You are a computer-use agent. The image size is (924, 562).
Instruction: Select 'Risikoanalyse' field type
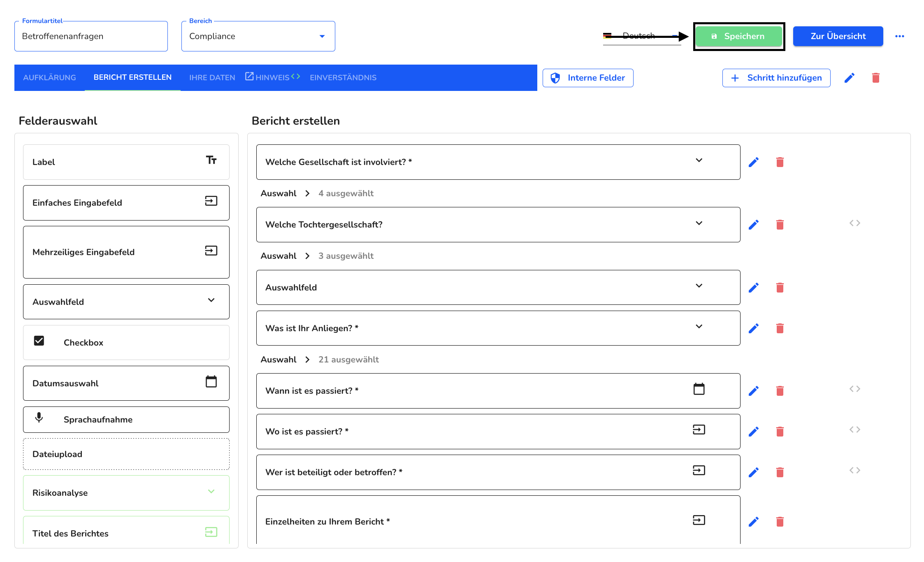(126, 493)
